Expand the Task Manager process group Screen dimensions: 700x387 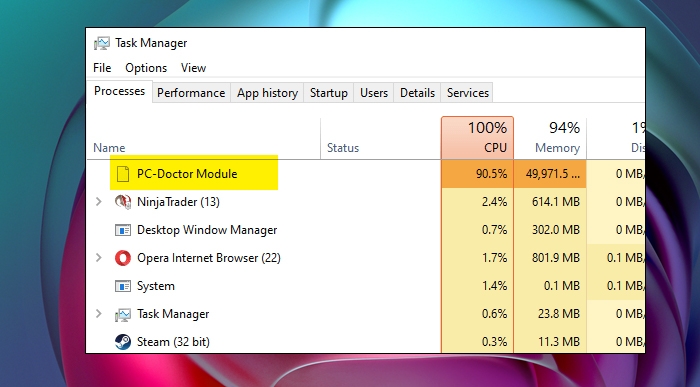click(x=99, y=314)
